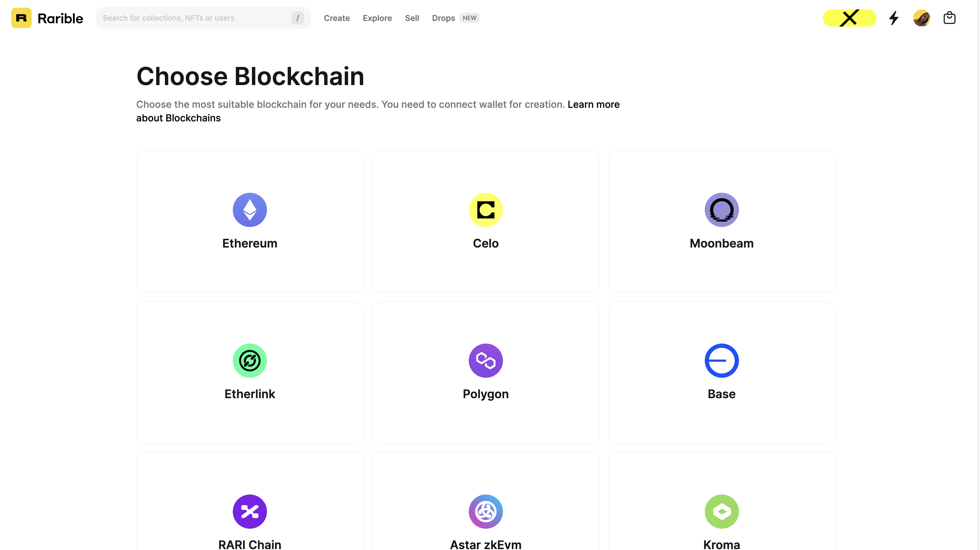Open the Drops page
980x550 pixels.
tap(443, 18)
